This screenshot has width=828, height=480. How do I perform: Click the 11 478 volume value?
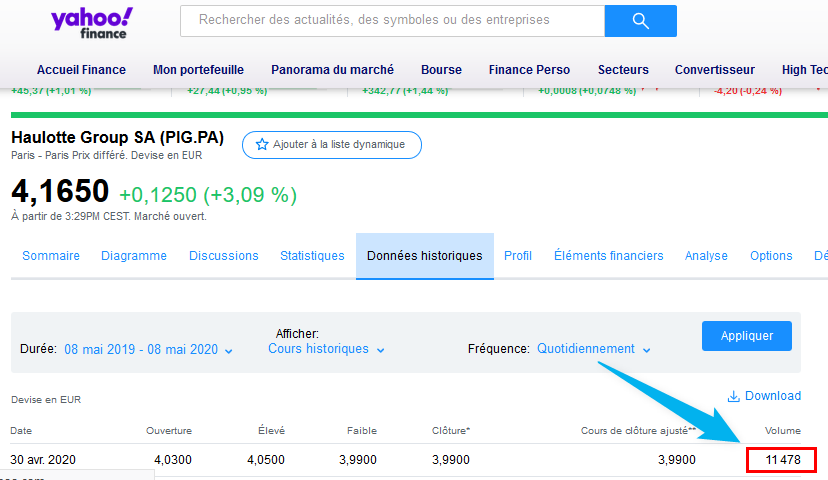coord(781,460)
